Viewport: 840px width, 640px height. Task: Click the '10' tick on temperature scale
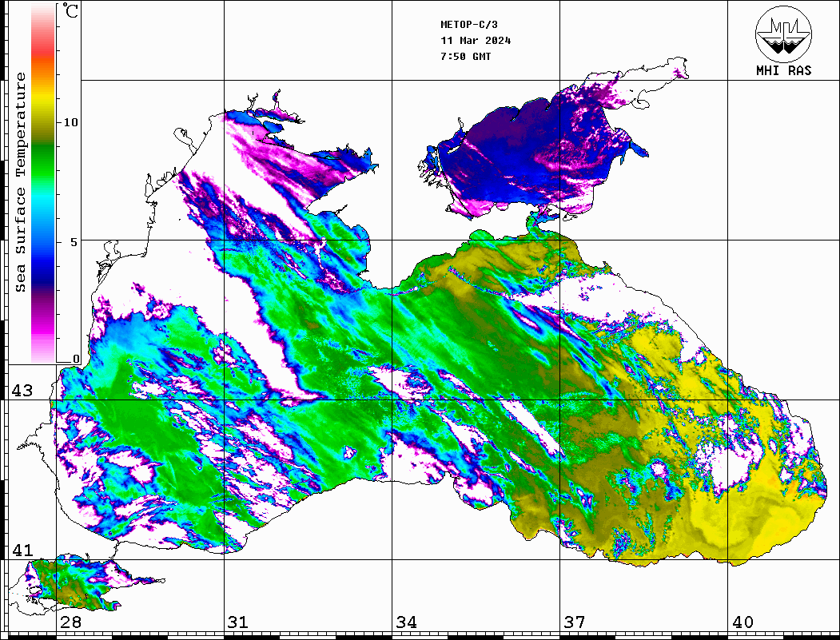pyautogui.click(x=70, y=122)
